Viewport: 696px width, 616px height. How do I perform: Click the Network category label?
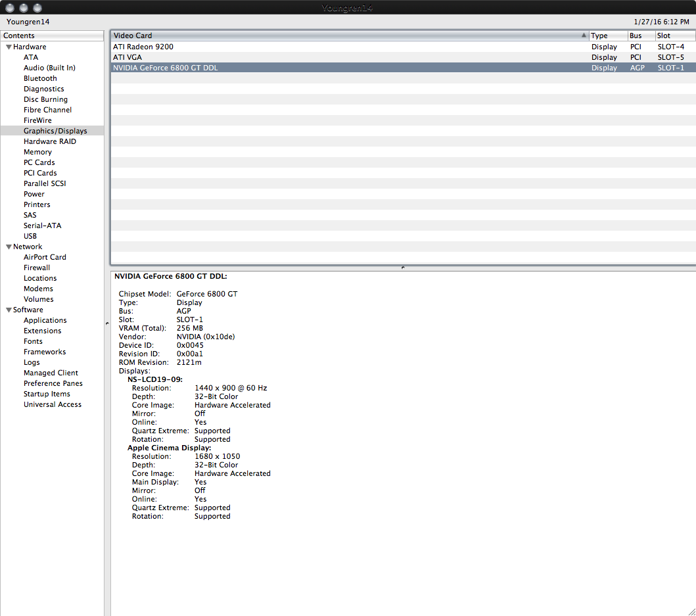[28, 247]
